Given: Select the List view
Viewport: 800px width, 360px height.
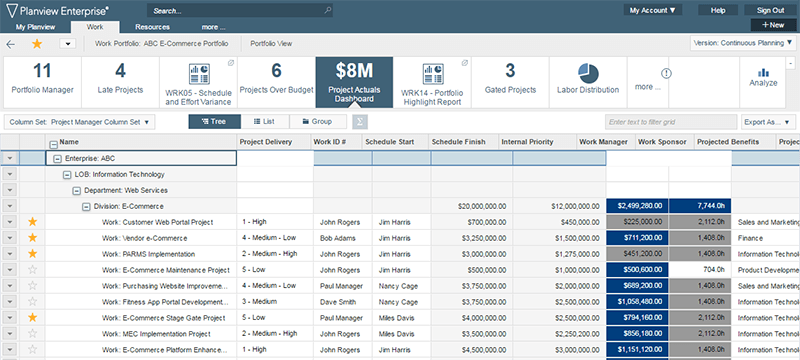Looking at the screenshot, I should (264, 121).
